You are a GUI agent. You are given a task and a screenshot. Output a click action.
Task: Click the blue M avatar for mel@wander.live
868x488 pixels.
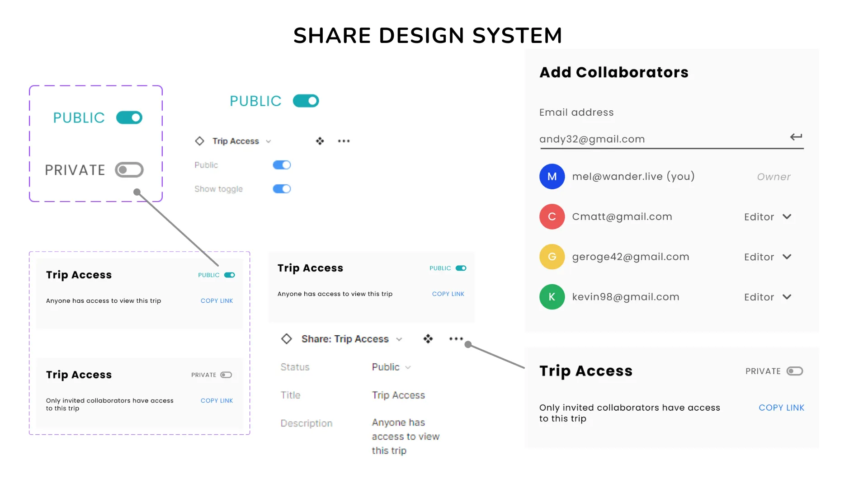[552, 177]
